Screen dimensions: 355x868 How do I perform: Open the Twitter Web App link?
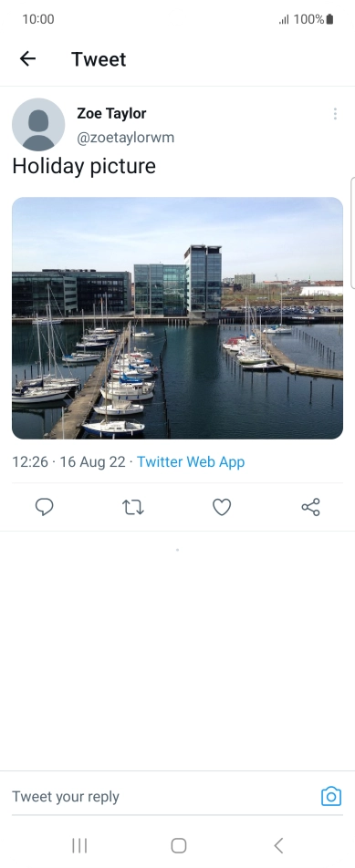click(x=191, y=461)
